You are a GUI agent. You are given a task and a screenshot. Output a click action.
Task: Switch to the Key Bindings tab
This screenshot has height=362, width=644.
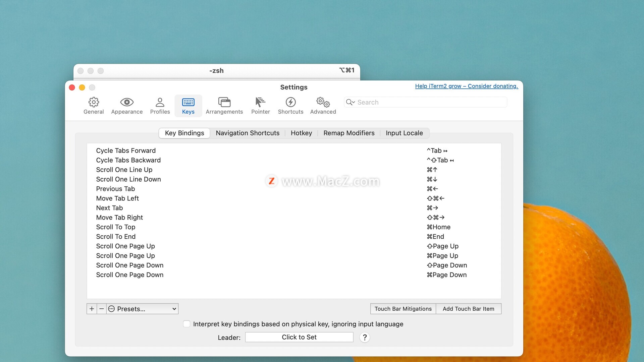[x=184, y=133]
